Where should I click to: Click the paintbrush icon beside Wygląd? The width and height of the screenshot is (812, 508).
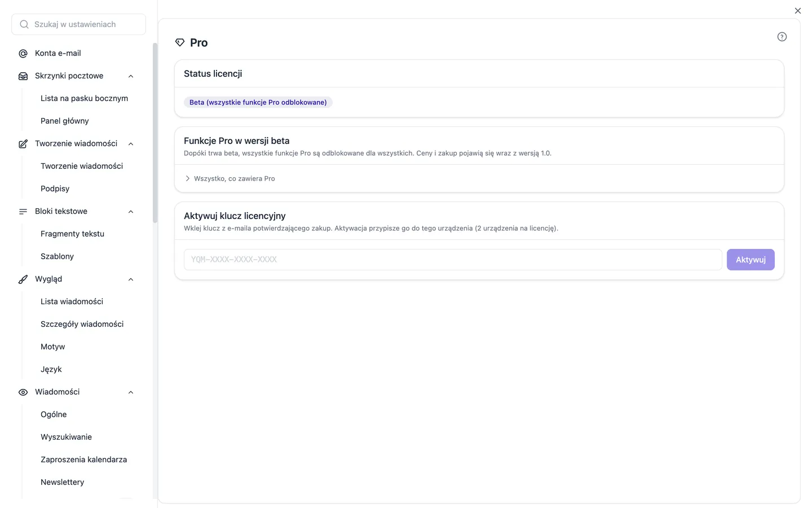pyautogui.click(x=23, y=279)
